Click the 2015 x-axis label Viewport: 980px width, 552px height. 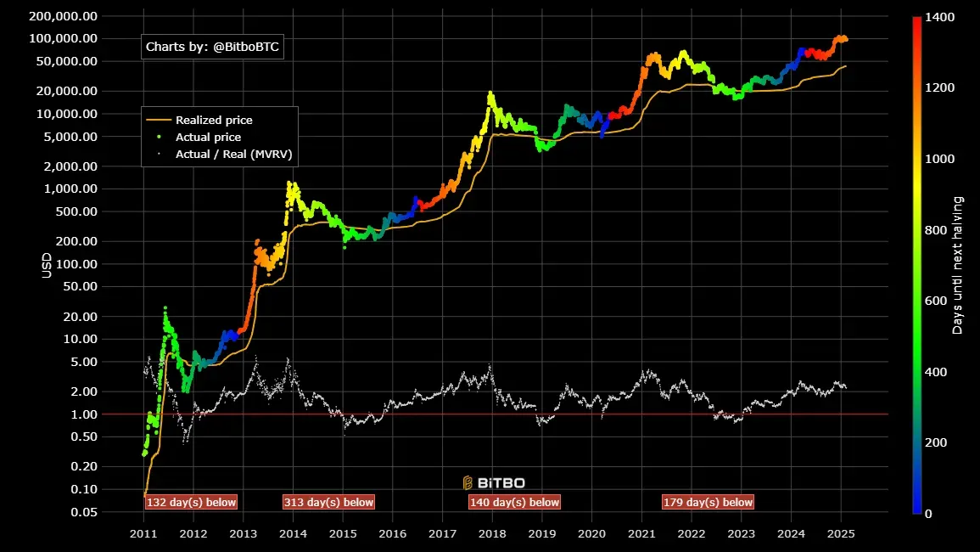(343, 534)
